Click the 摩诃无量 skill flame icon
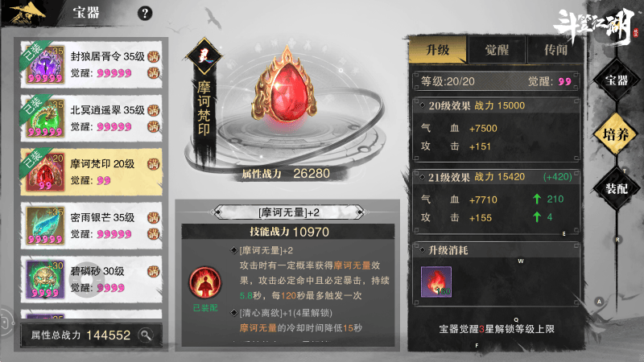Screen dimensions: 644x362 (205, 283)
